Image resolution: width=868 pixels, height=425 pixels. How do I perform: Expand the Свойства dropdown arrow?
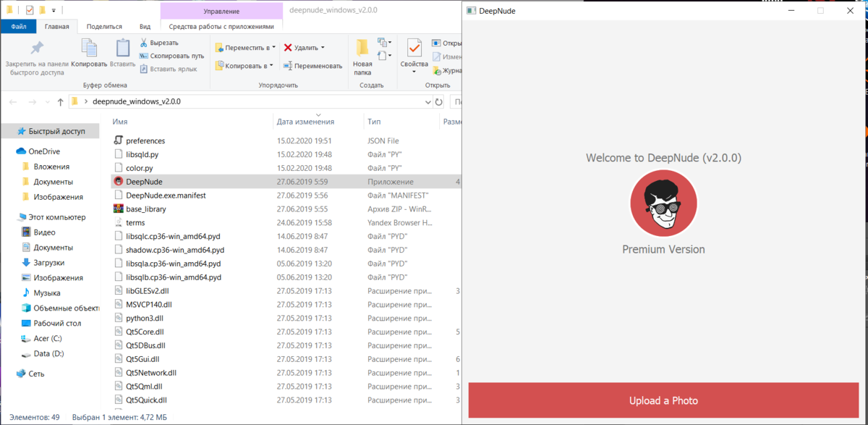point(414,73)
